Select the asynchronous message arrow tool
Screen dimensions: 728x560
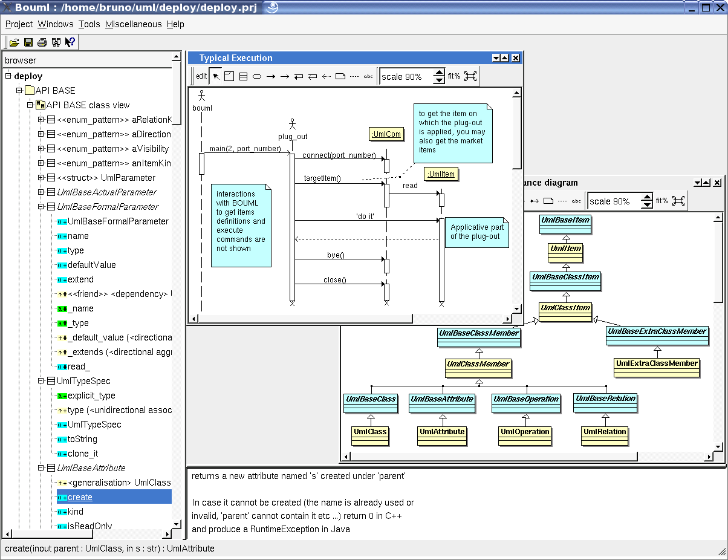[x=285, y=77]
